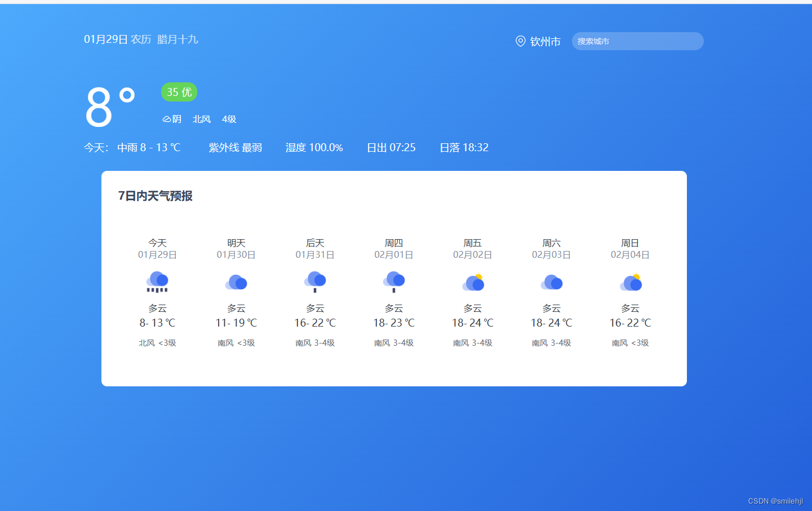Click the cloud icon next to 阴

[167, 119]
